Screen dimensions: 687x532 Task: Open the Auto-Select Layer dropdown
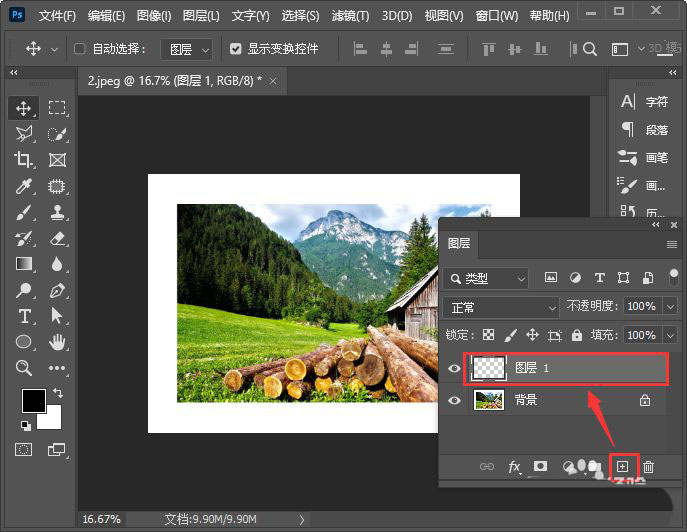pyautogui.click(x=187, y=49)
